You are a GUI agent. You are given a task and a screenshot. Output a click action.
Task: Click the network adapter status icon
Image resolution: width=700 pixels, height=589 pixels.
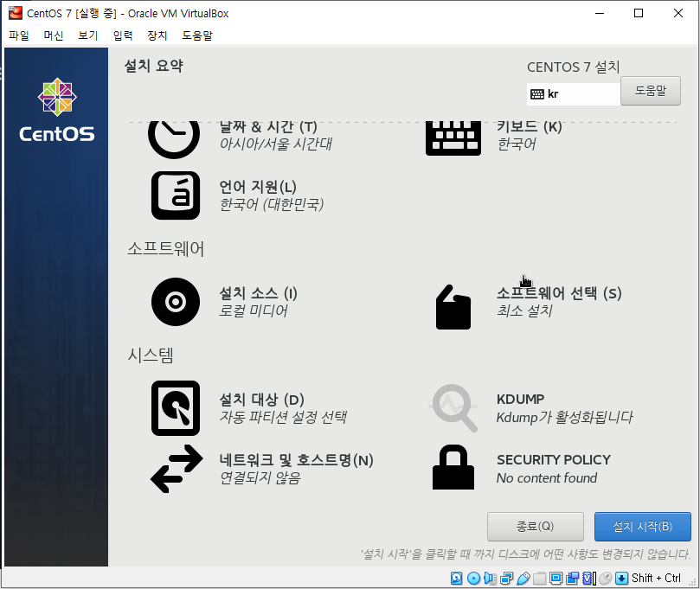point(506,579)
